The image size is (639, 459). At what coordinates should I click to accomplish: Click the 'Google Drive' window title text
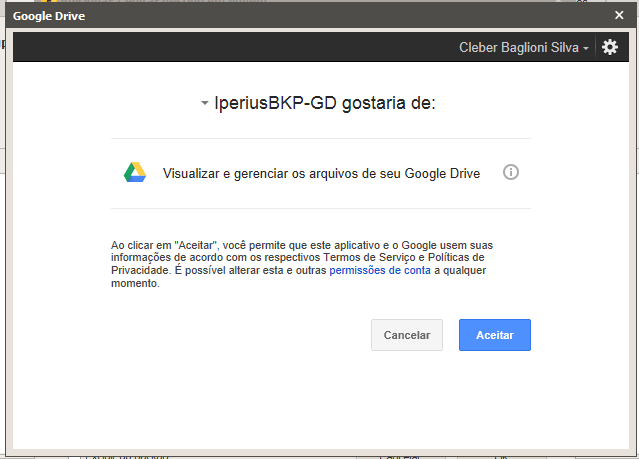(x=49, y=16)
